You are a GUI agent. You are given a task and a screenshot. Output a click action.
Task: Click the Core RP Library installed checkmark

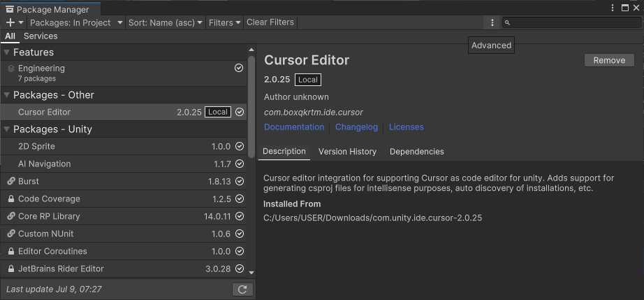point(240,216)
